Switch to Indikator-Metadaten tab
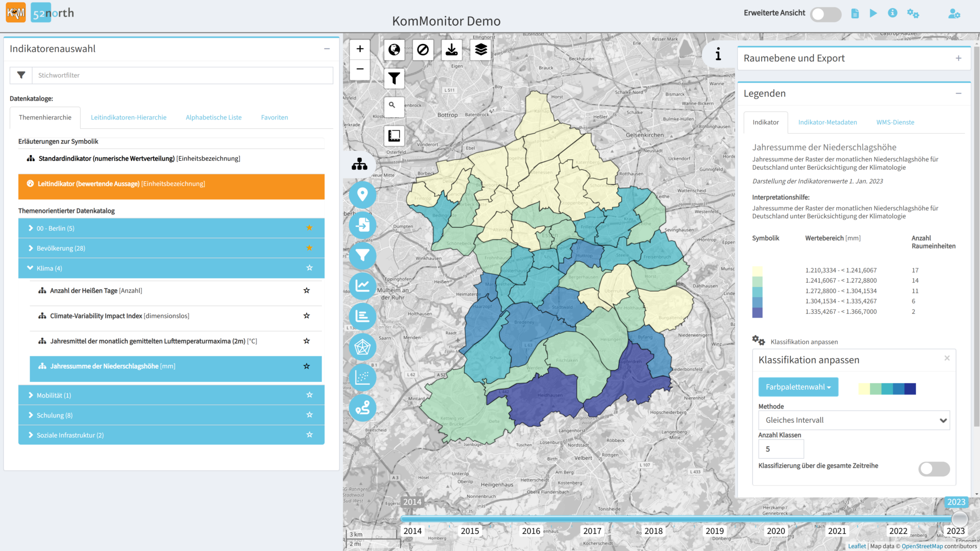The image size is (980, 551). [827, 122]
